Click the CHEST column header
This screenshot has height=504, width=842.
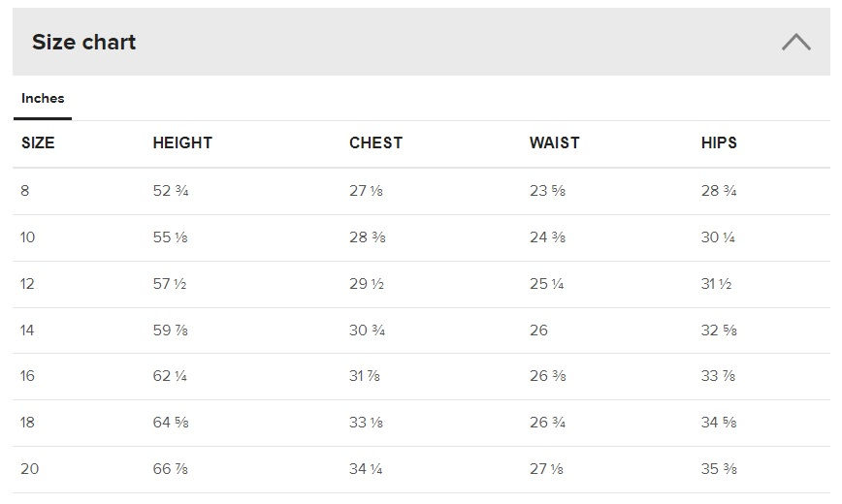tap(375, 142)
